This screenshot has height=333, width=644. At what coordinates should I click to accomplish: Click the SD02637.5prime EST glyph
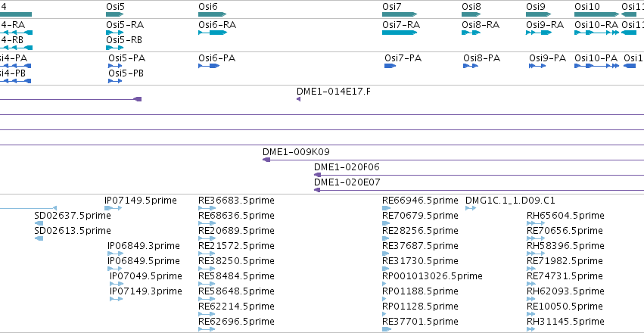(x=39, y=223)
